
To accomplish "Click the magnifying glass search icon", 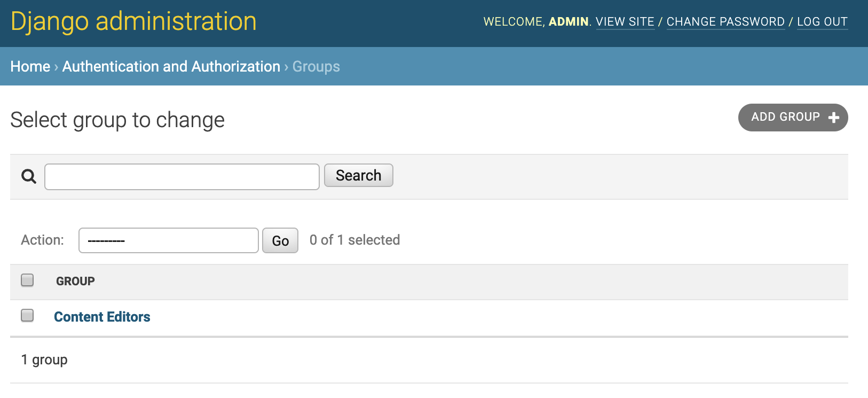I will tap(29, 176).
